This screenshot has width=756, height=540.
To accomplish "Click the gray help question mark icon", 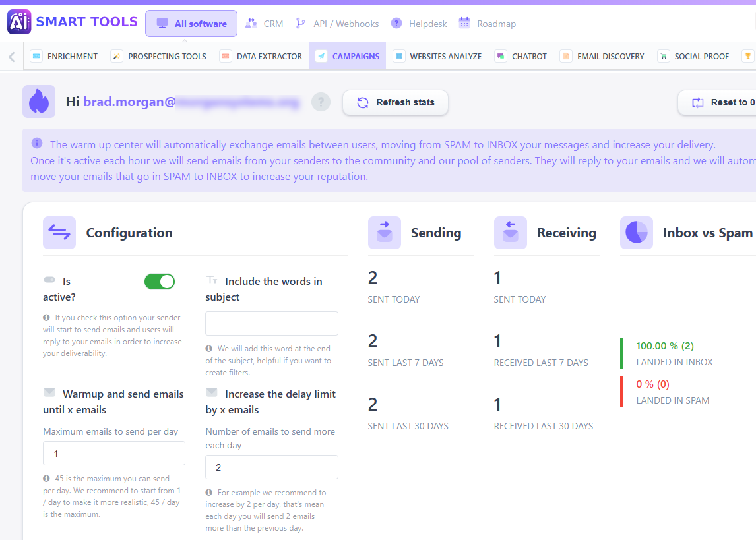I will pyautogui.click(x=321, y=102).
